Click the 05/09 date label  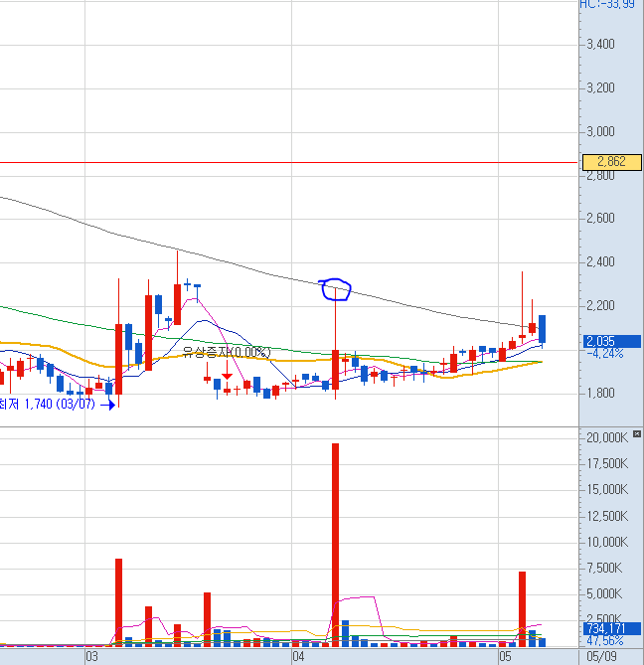point(601,656)
